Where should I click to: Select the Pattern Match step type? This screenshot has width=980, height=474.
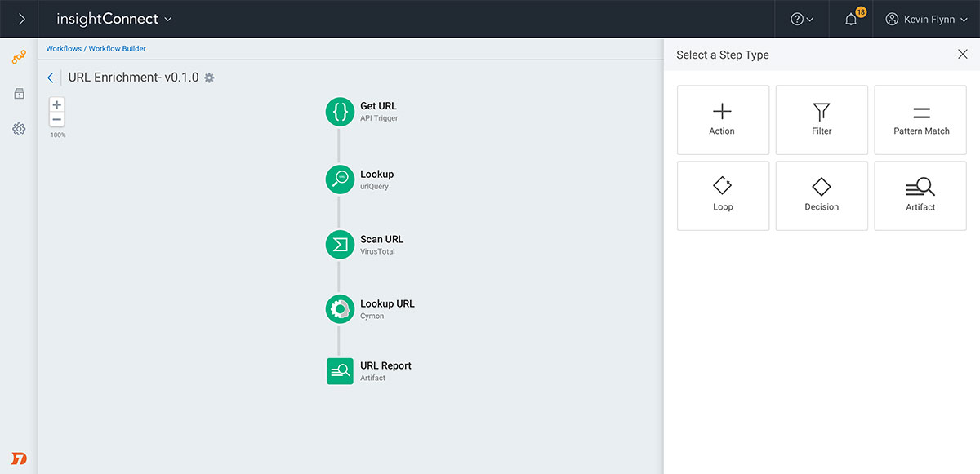point(920,120)
